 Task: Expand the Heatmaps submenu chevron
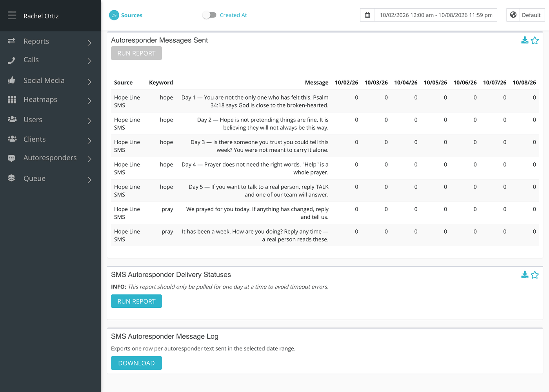click(89, 101)
